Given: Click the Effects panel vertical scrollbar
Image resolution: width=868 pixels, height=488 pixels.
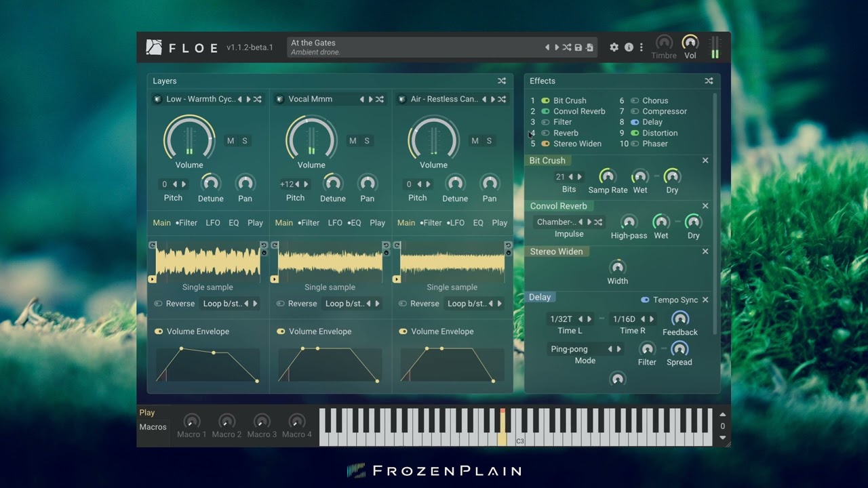Looking at the screenshot, I should pos(715,213).
